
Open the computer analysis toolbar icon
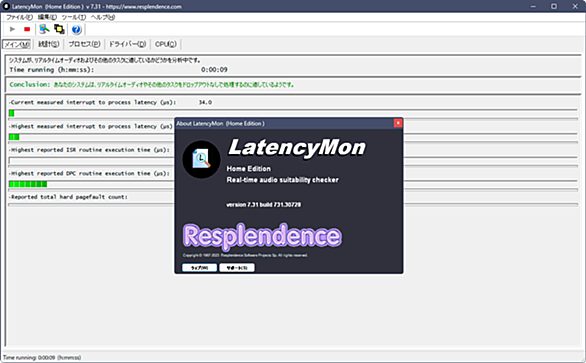44,29
